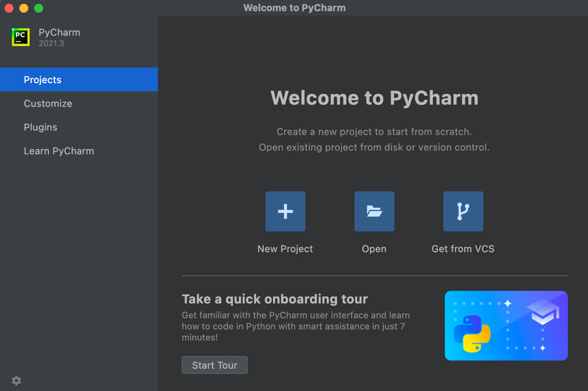
Task: Close the Welcome to PyCharm window
Action: pos(9,8)
